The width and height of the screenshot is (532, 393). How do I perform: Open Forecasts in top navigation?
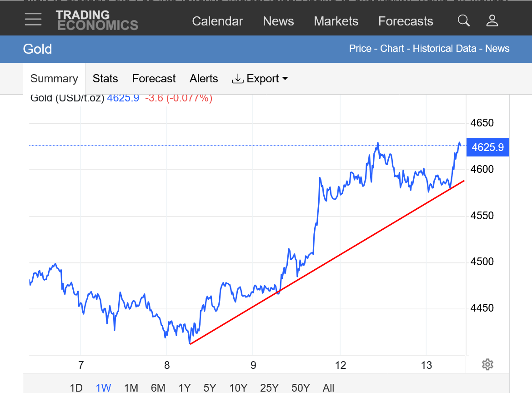click(406, 21)
